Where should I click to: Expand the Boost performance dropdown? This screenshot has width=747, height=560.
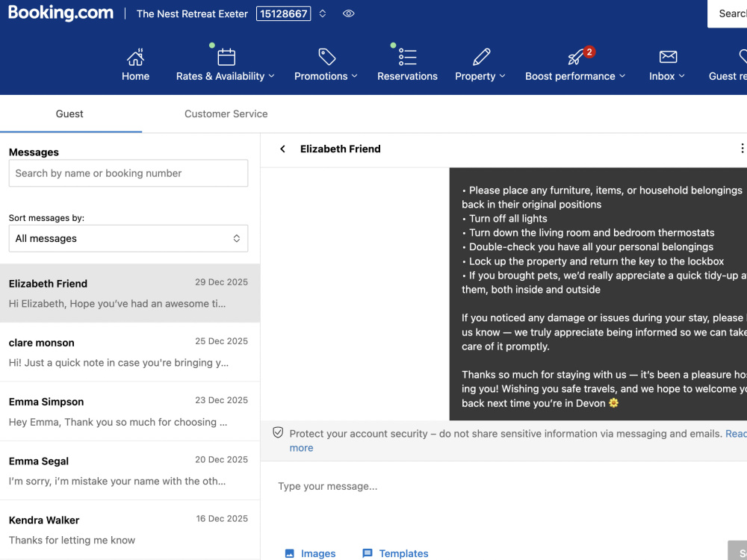pos(622,76)
